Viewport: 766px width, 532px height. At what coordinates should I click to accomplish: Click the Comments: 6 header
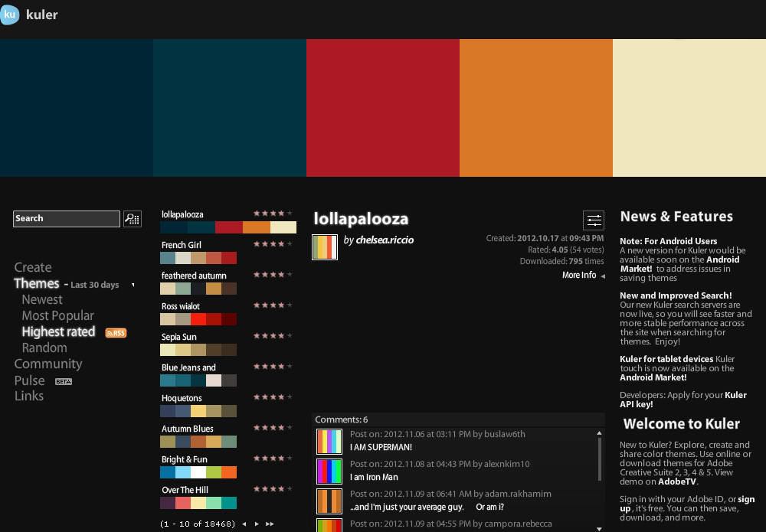(342, 419)
